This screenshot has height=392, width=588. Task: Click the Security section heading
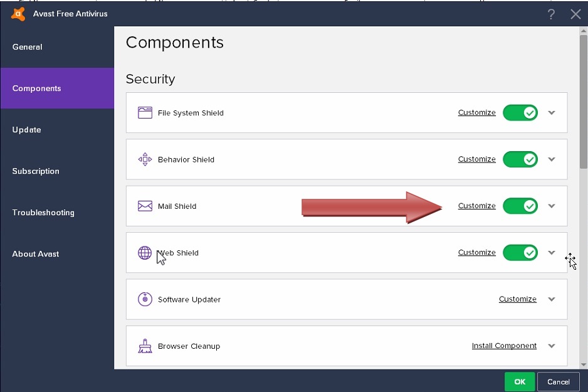pyautogui.click(x=150, y=79)
